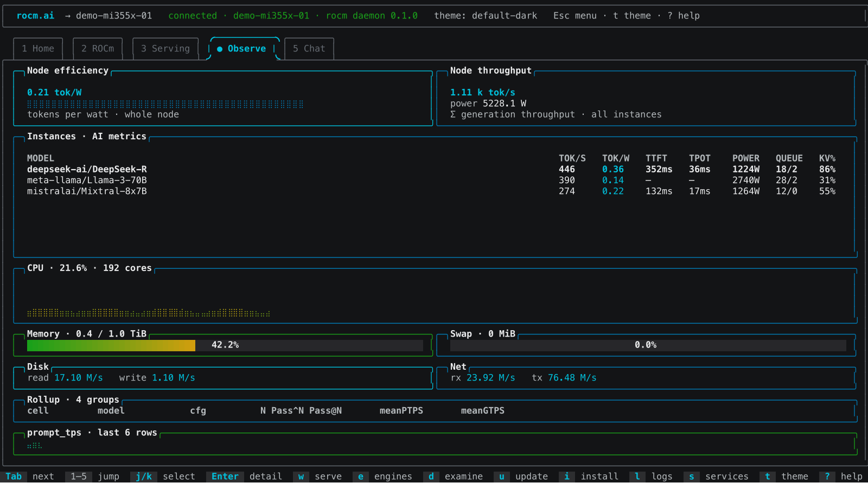Click the 'theme: default-dark' status text
Image resolution: width=868 pixels, height=483 pixels.
[486, 16]
